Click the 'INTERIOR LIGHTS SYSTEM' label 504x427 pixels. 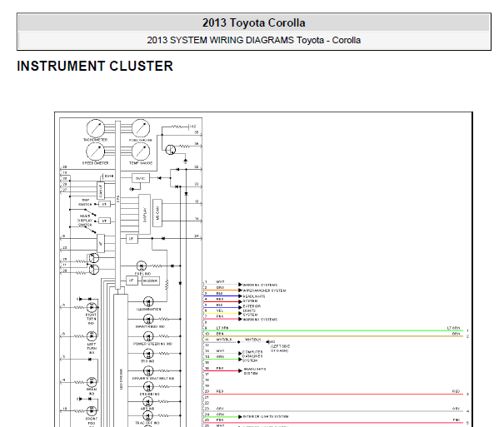pos(266,417)
